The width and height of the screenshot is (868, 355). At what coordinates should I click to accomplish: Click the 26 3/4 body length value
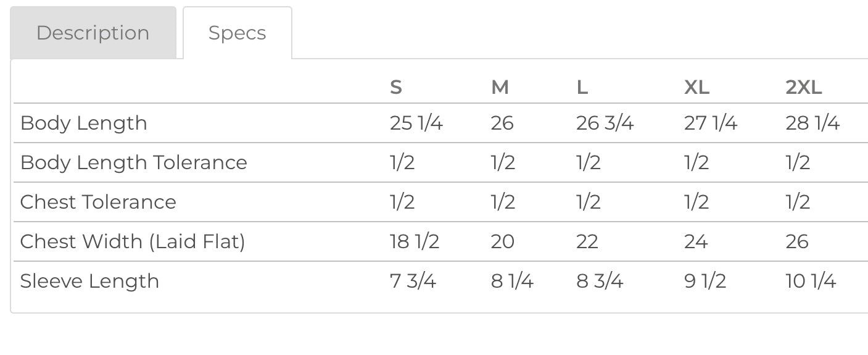605,123
